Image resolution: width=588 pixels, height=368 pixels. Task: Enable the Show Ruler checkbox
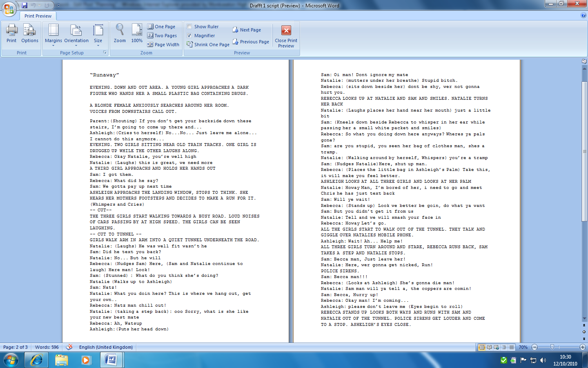[x=189, y=27]
